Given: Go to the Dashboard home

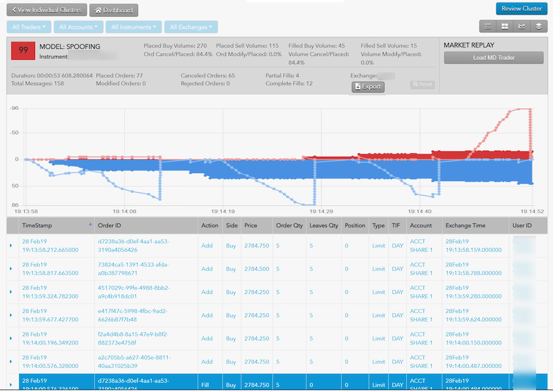Looking at the screenshot, I should pyautogui.click(x=113, y=10).
